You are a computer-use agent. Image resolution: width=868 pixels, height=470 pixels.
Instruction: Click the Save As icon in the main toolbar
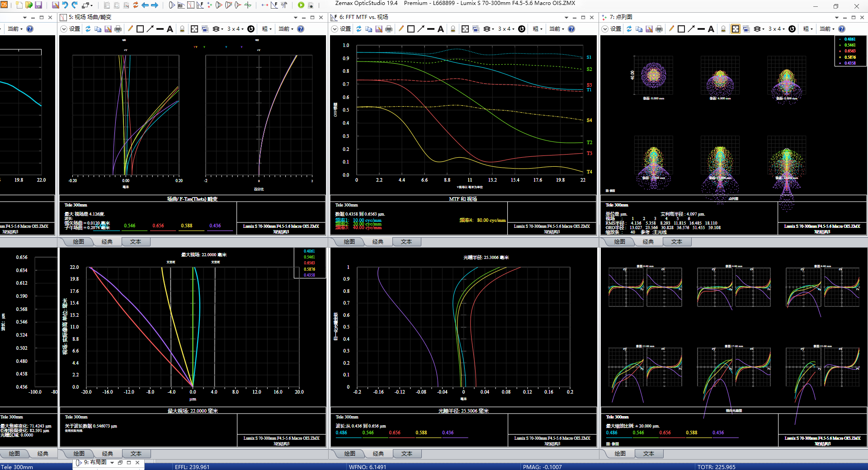pos(56,5)
